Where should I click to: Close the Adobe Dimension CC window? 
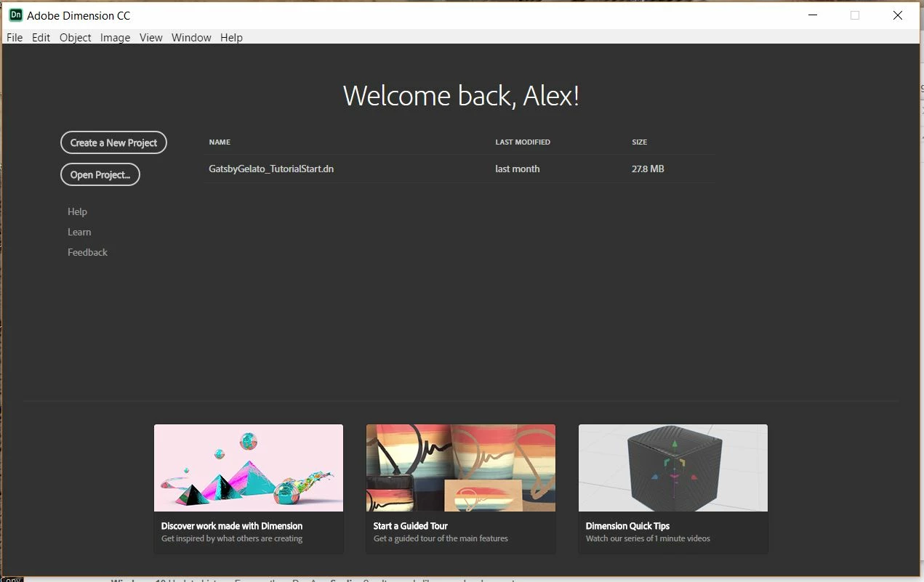[898, 15]
